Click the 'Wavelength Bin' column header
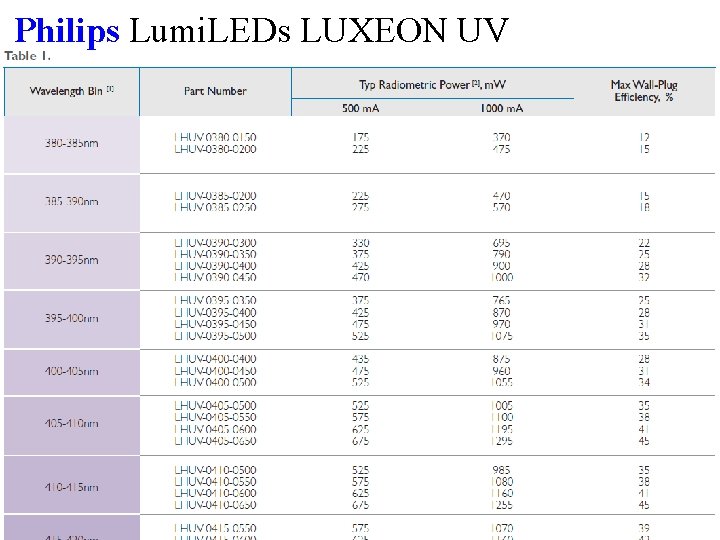Image resolution: width=720 pixels, height=540 pixels. [x=72, y=91]
